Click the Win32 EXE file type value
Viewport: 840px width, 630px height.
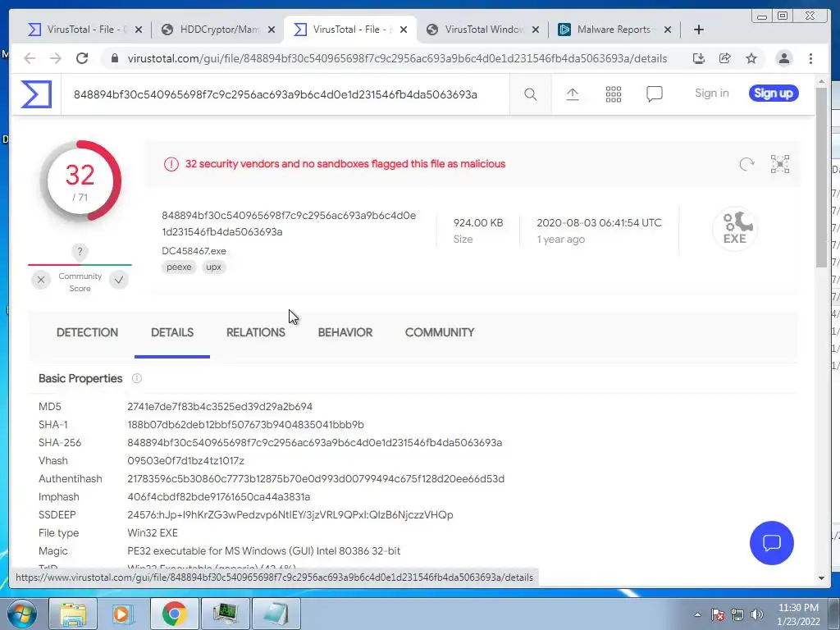152,533
